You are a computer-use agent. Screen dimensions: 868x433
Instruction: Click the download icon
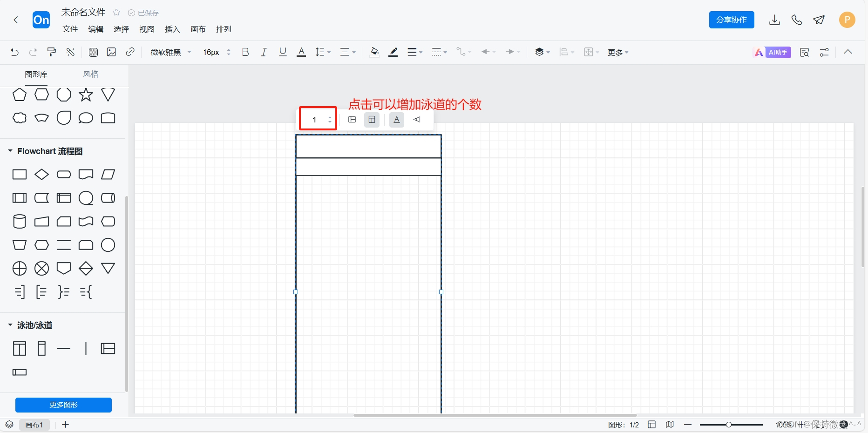coord(774,20)
